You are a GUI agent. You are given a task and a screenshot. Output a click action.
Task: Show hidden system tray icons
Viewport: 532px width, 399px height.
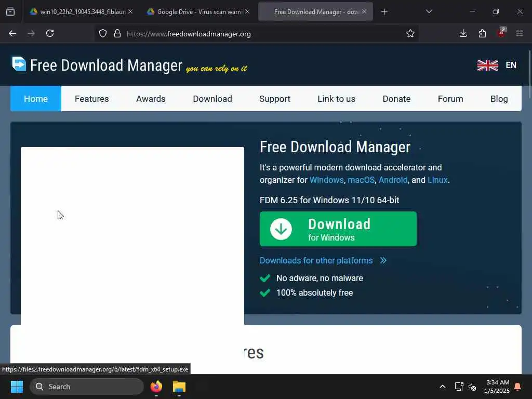tap(443, 387)
